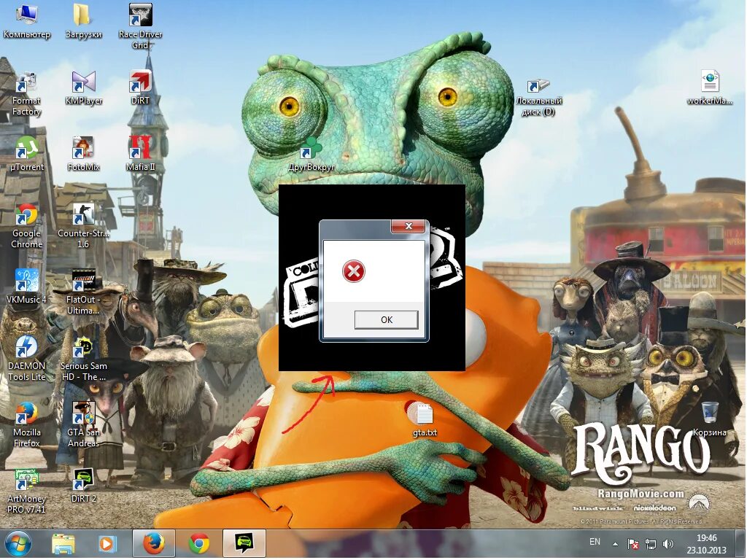Click the error icon in dialog

tap(354, 271)
